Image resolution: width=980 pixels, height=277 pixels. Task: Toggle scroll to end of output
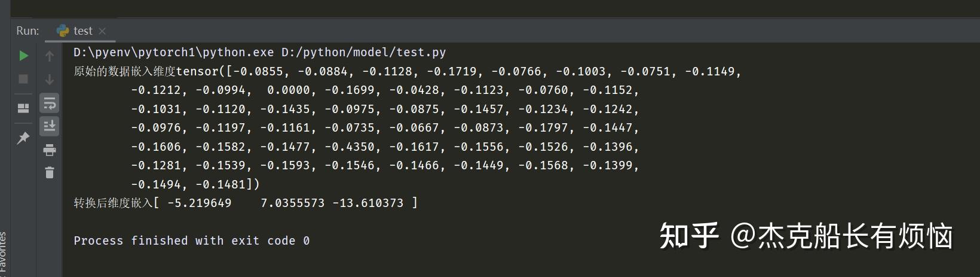click(x=50, y=126)
